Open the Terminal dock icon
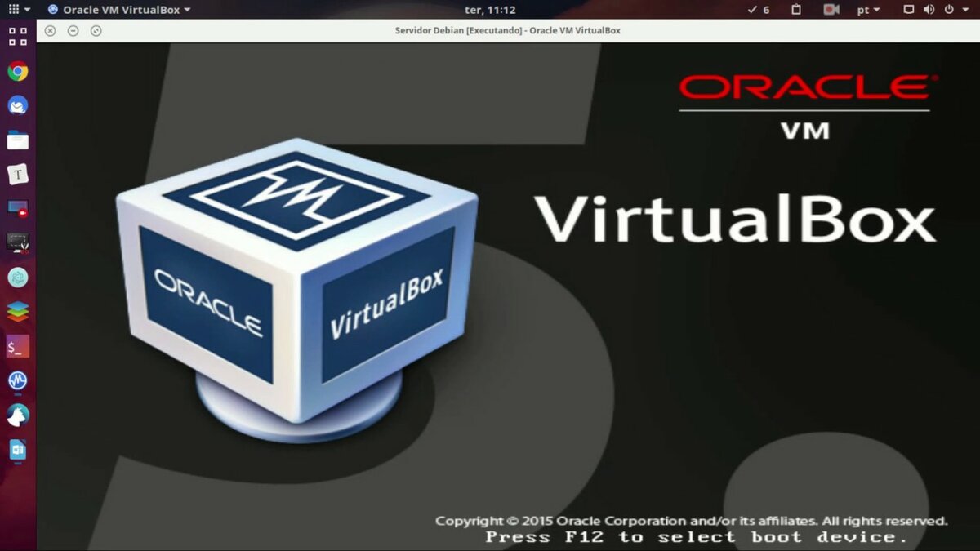The image size is (980, 551). pos(18,346)
